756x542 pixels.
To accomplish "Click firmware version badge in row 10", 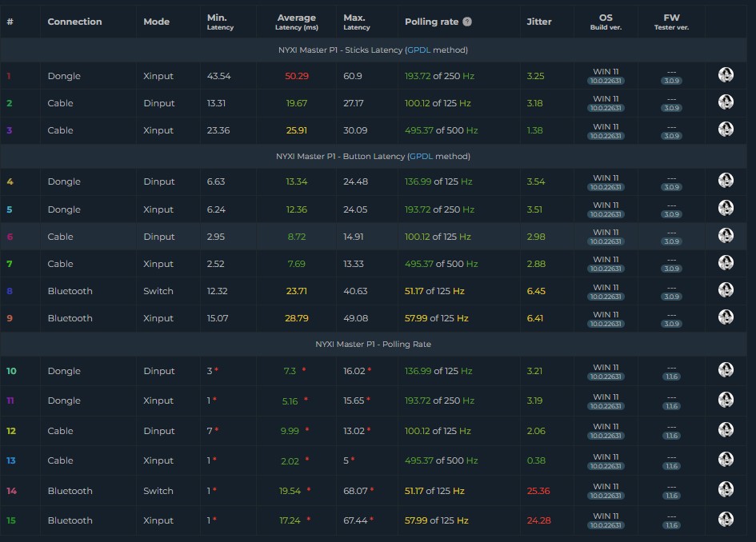I will click(671, 377).
